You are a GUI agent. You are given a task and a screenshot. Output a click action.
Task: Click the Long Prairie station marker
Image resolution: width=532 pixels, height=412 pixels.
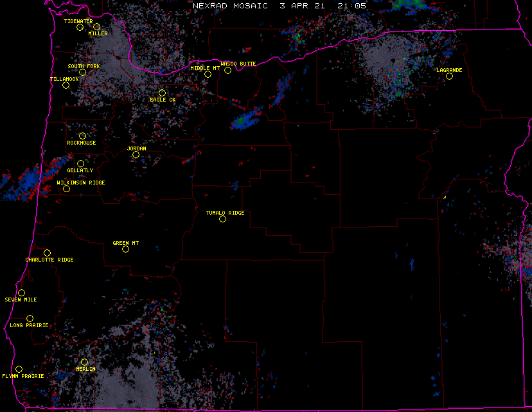click(30, 318)
